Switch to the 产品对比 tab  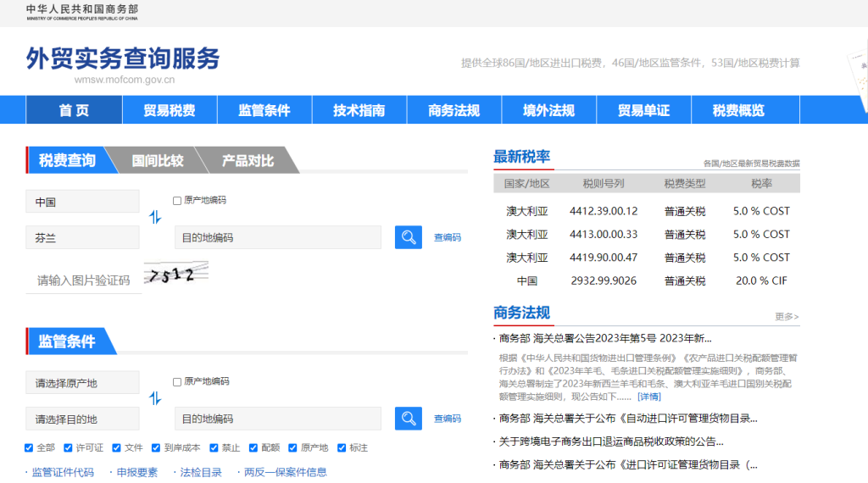point(248,160)
